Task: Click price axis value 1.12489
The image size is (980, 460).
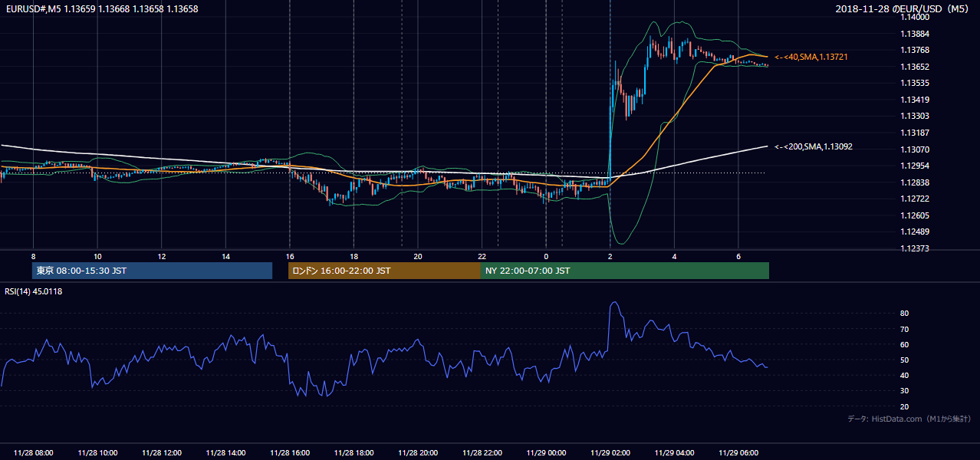Action: 915,232
